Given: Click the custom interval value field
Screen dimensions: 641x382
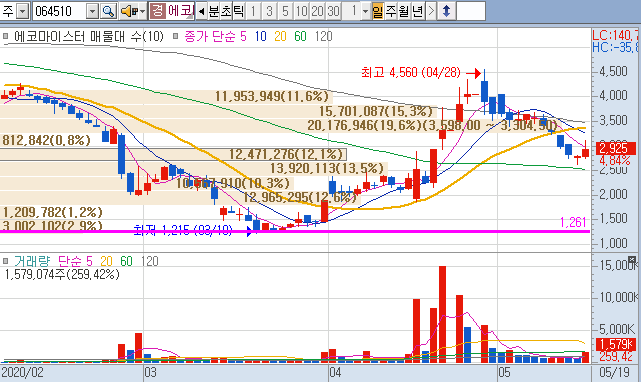Looking at the screenshot, I should (352, 11).
